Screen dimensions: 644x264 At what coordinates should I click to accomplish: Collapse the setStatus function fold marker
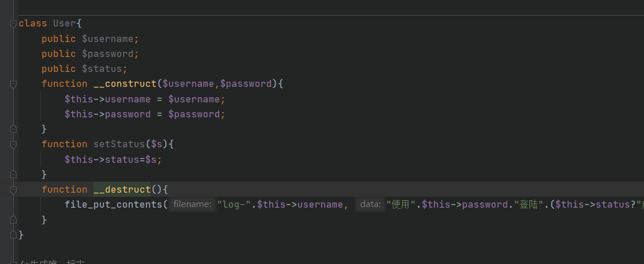(x=13, y=144)
